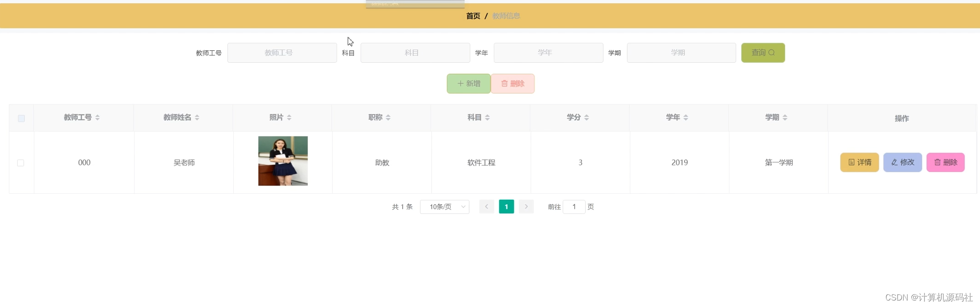Viewport: 980px width, 306px height.
Task: Click the 操作 column header
Action: (902, 118)
